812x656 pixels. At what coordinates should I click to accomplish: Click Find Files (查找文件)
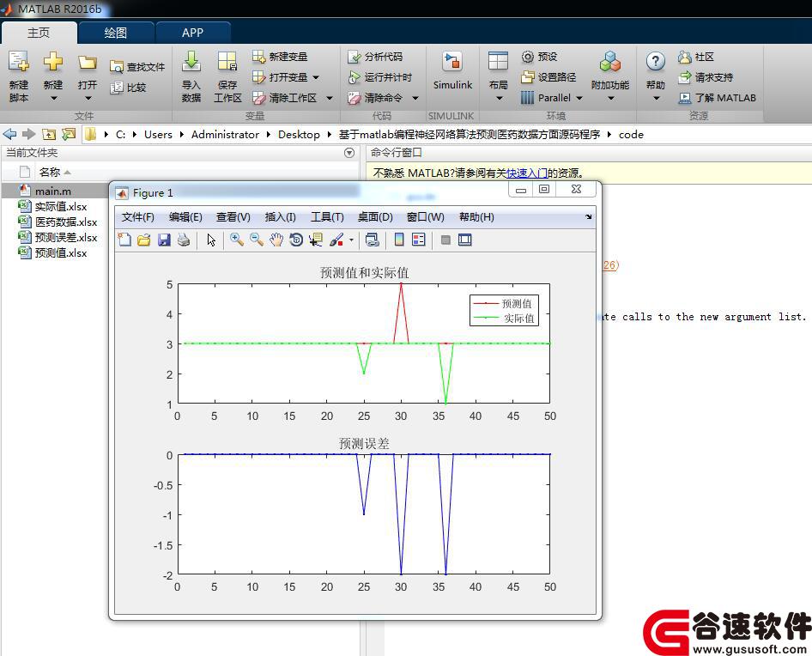point(137,67)
